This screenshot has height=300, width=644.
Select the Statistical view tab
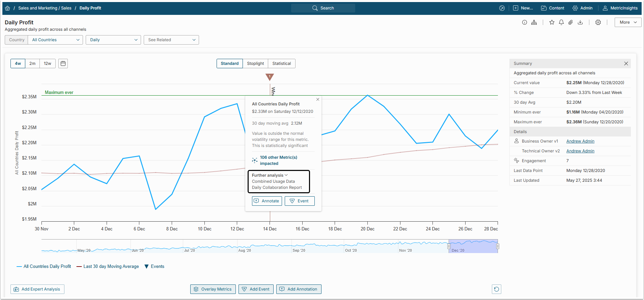[x=282, y=64]
